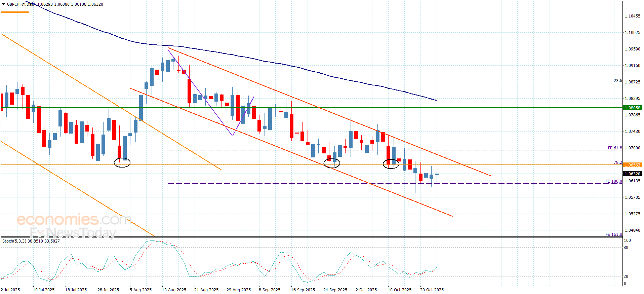The width and height of the screenshot is (644, 294).
Task: Click the 18 Jul 2025 date label
Action: [76, 290]
